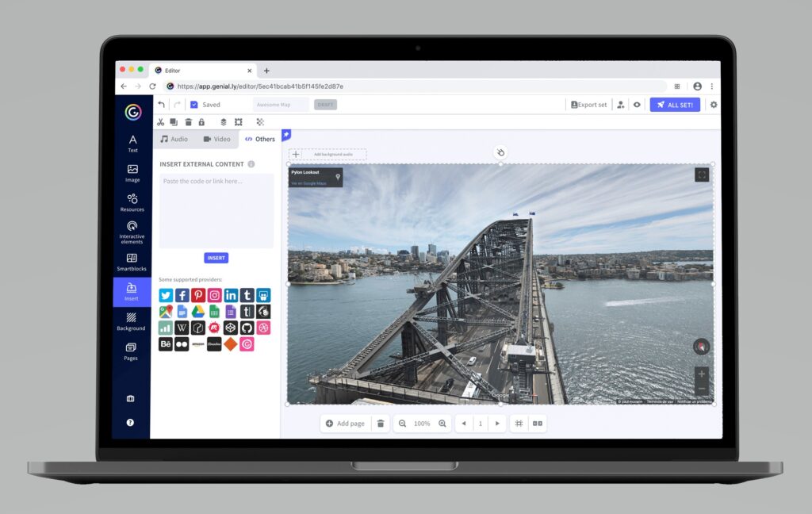Switch to the Audio tab
812x514 pixels.
[174, 139]
